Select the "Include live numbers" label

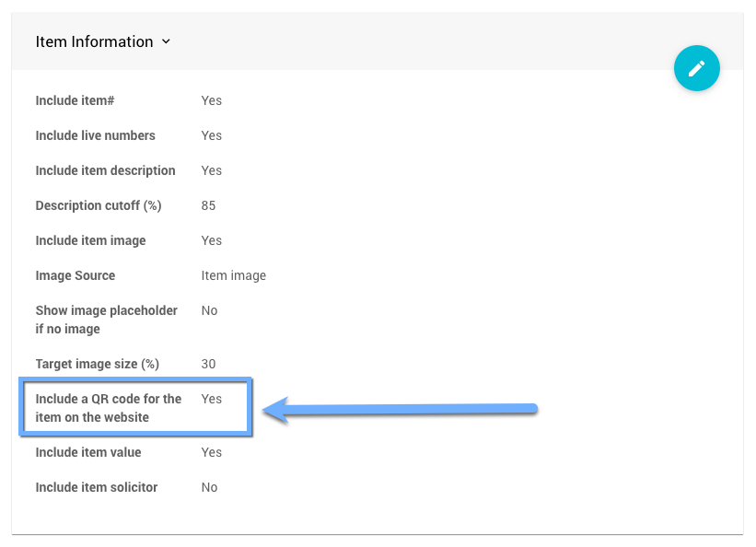[95, 135]
